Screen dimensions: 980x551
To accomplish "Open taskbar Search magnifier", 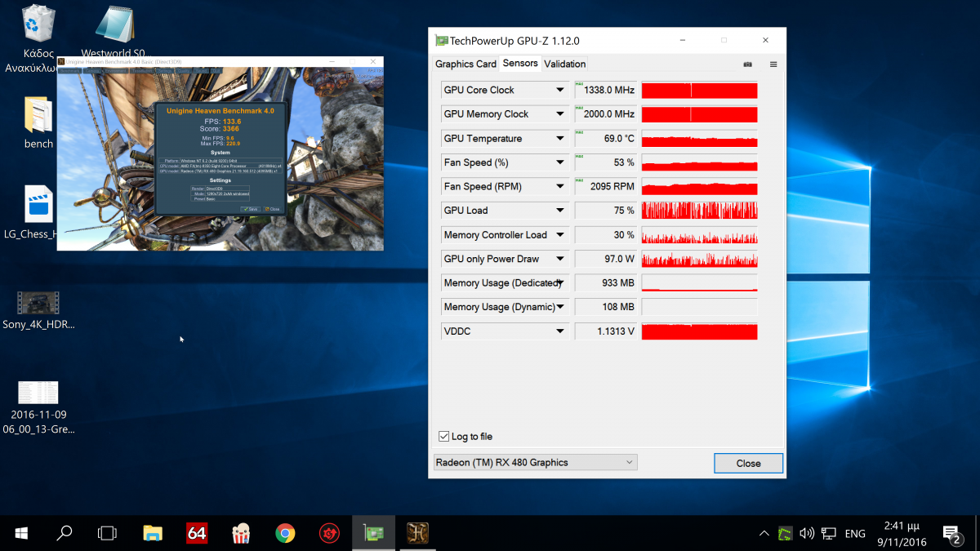I will (x=64, y=533).
